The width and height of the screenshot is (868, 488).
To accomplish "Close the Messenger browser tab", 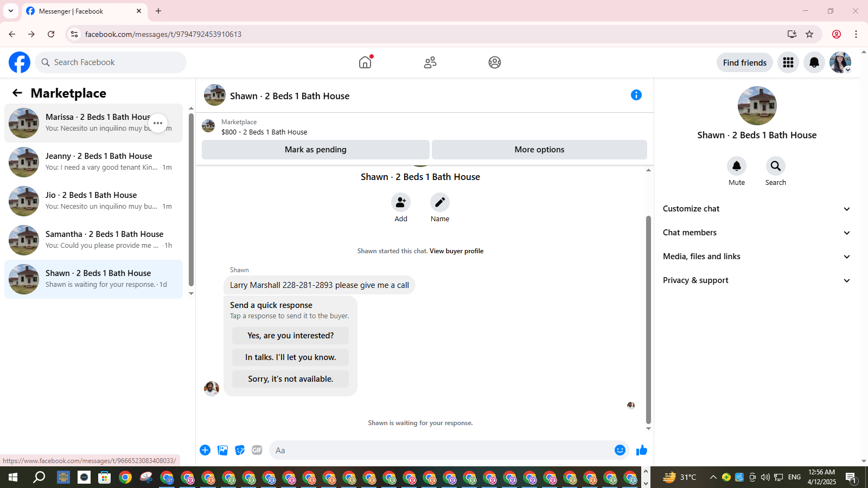I will coord(139,11).
